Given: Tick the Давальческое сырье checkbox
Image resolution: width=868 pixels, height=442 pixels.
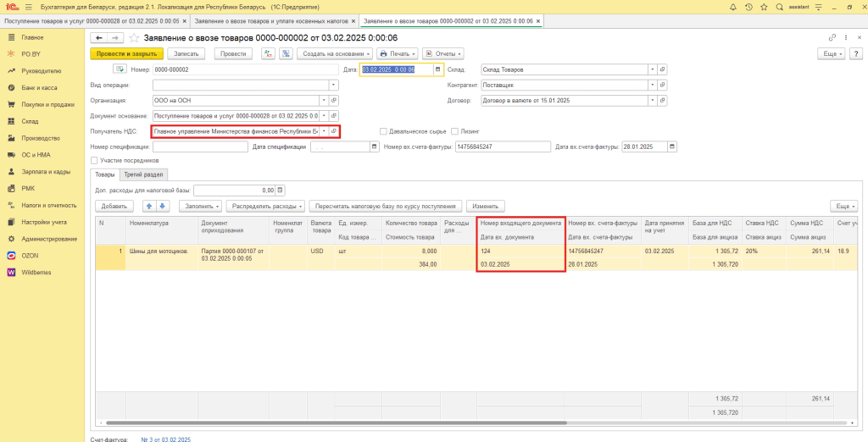Looking at the screenshot, I should tap(383, 131).
